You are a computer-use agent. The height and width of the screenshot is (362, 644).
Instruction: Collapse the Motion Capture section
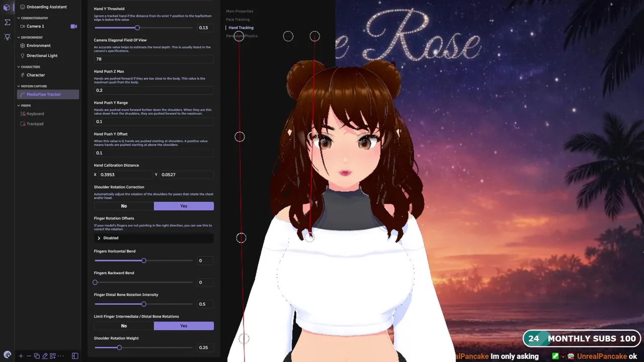coord(32,86)
